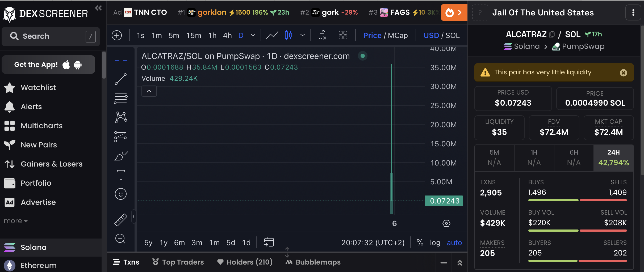644x272 pixels.
Task: Open trending token gorklon
Action: click(x=212, y=12)
